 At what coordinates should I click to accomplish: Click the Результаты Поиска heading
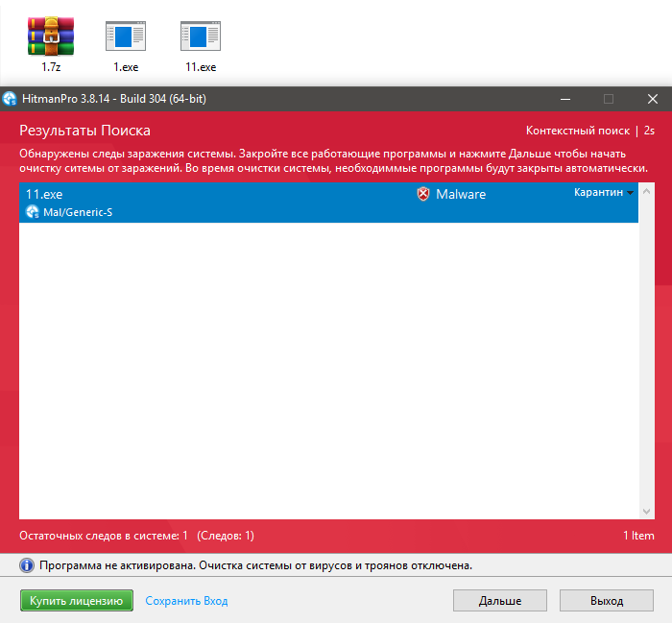84,131
